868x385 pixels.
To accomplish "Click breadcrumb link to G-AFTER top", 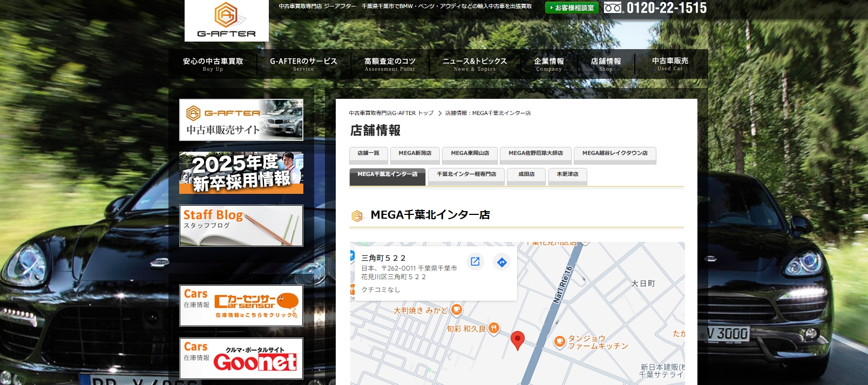I will (391, 113).
